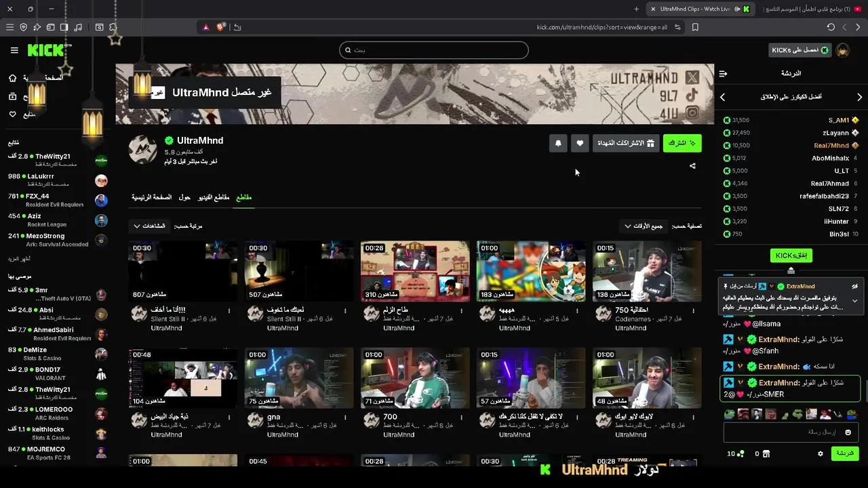Go to next leaderboard with right chevron
The image size is (868, 488).
(859, 97)
